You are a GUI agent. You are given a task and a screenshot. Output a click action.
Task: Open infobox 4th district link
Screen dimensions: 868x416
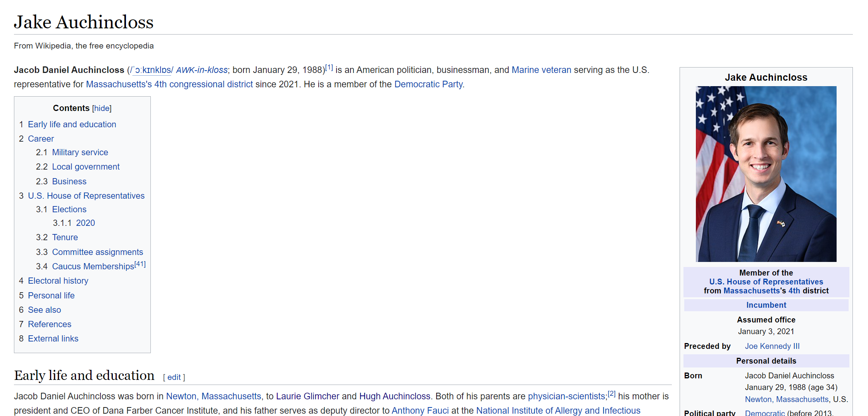(x=794, y=291)
